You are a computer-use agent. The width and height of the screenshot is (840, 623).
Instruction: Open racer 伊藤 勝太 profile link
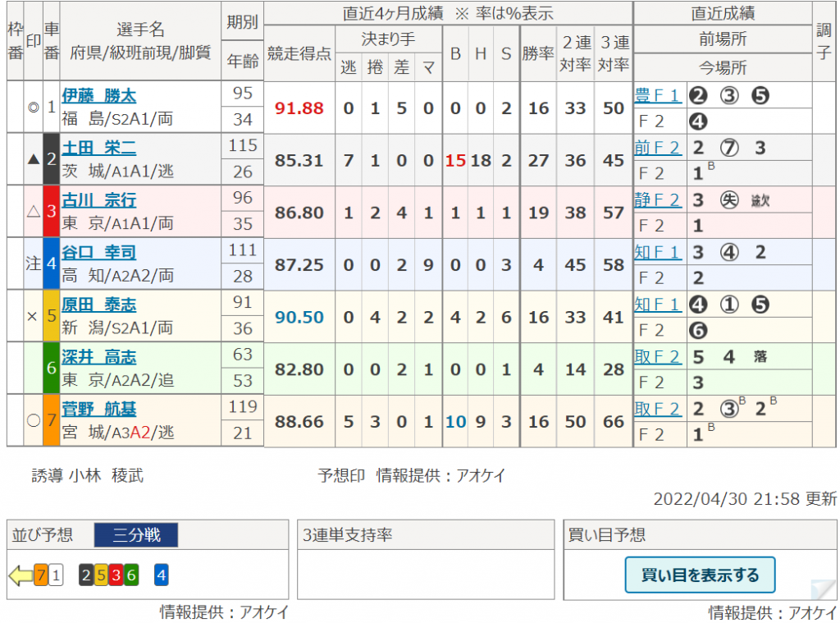(99, 95)
